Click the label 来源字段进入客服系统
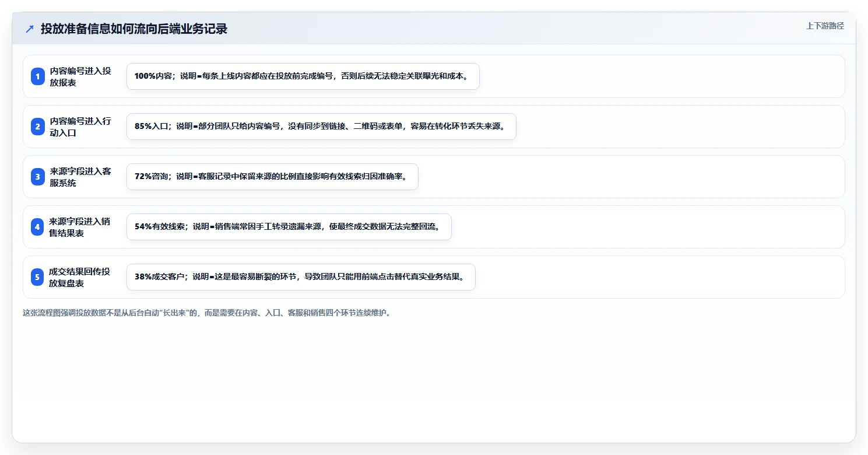Image resolution: width=868 pixels, height=455 pixels. point(80,177)
